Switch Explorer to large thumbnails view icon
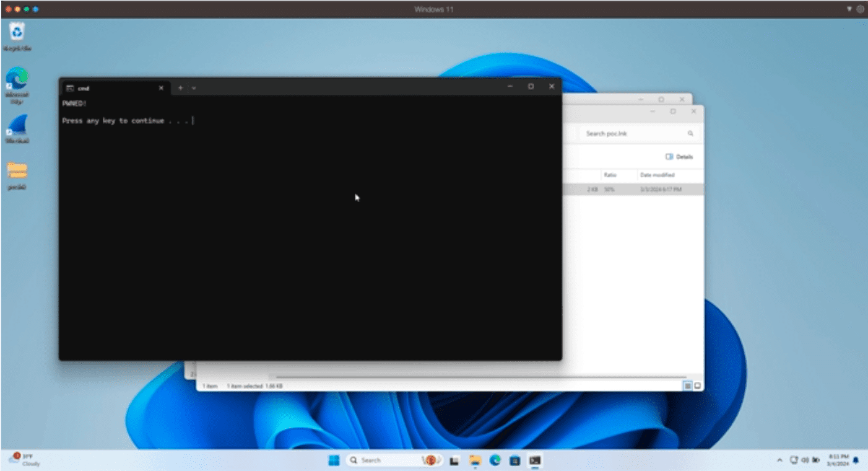Viewport: 868px width, 471px height. click(698, 385)
